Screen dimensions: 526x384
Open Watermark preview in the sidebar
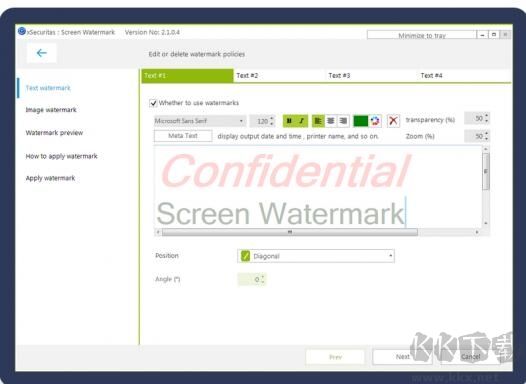(x=54, y=133)
